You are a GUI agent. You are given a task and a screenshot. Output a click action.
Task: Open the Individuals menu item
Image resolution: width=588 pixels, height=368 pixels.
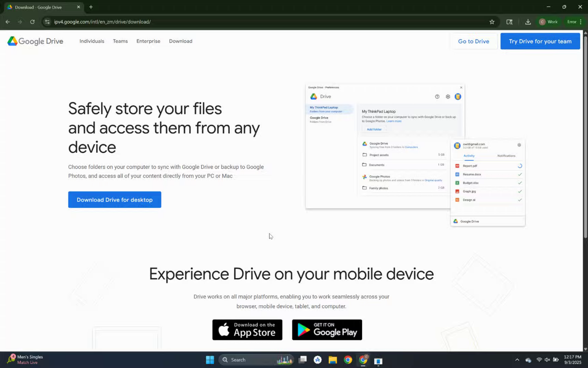tap(92, 41)
